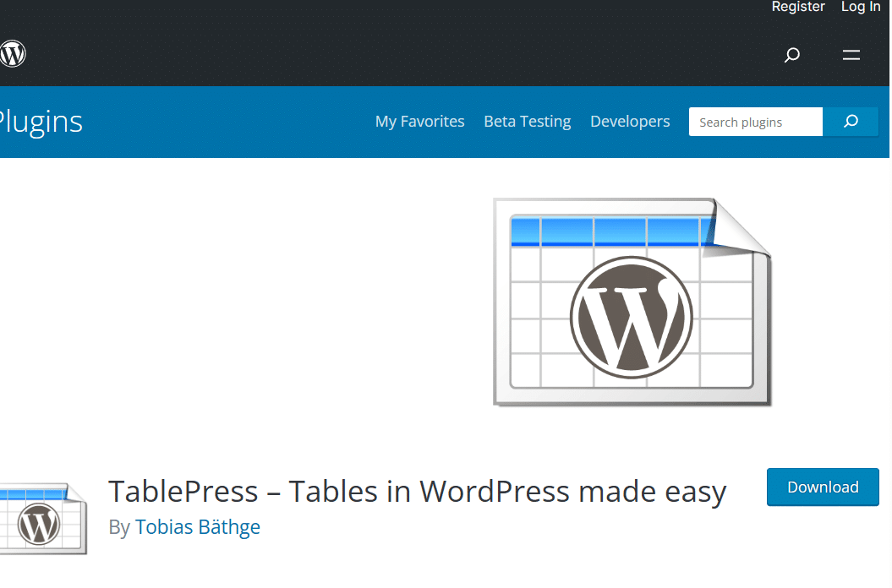Open the Beta Testing section
892x588 pixels.
coord(527,121)
